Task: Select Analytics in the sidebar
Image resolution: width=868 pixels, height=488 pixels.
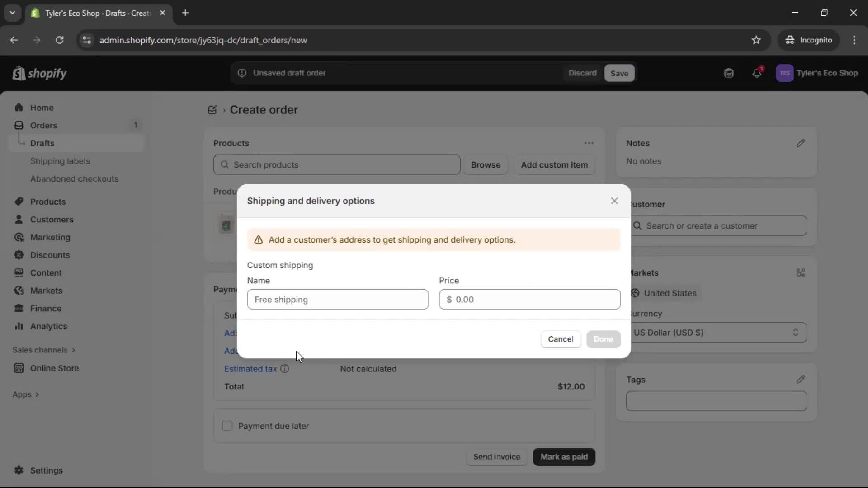Action: pyautogui.click(x=47, y=326)
